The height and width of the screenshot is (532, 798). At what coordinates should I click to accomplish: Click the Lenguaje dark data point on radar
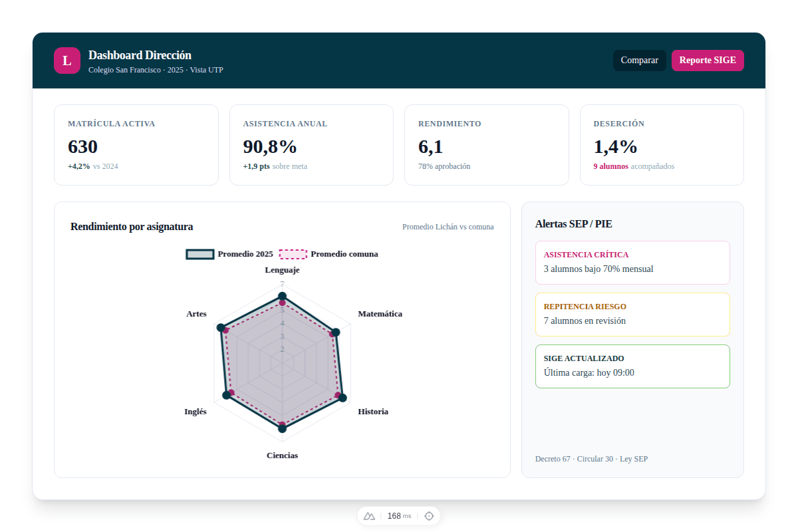[282, 296]
